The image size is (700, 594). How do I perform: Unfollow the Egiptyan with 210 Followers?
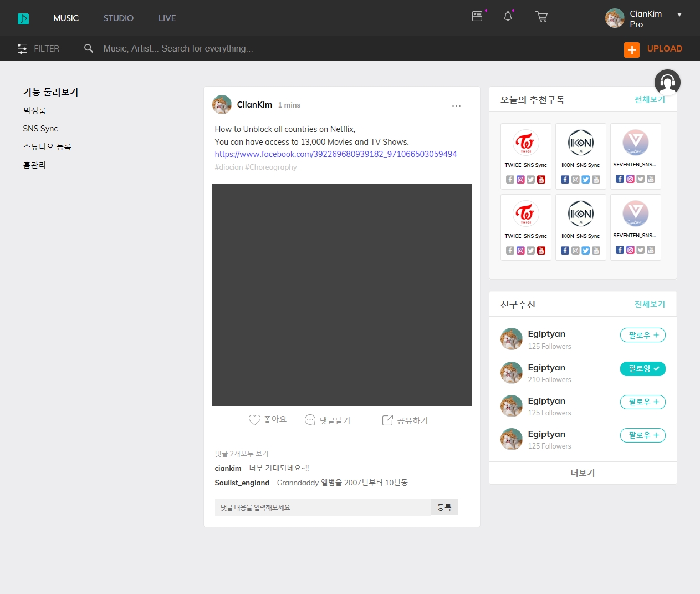click(x=642, y=369)
